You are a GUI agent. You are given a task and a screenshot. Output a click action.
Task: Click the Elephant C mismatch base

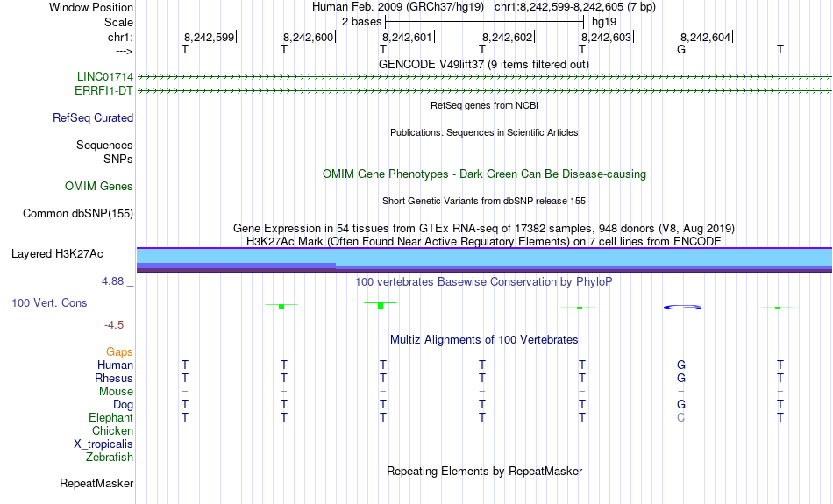(681, 418)
